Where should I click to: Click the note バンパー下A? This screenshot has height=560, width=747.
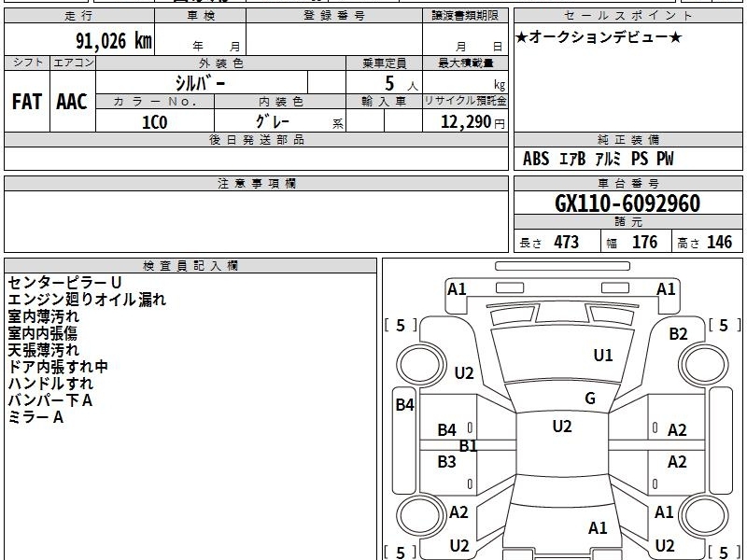(50, 400)
